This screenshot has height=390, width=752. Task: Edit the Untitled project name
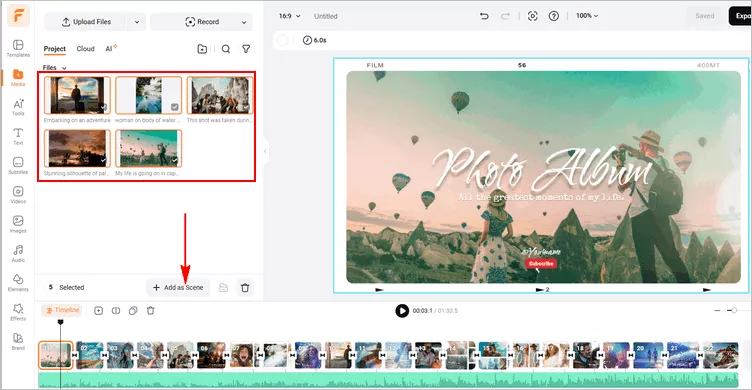pyautogui.click(x=326, y=16)
